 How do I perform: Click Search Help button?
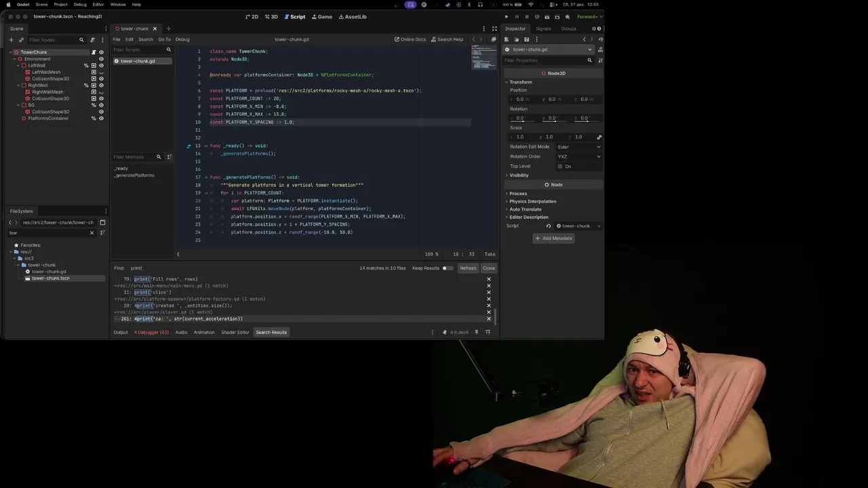click(x=446, y=39)
